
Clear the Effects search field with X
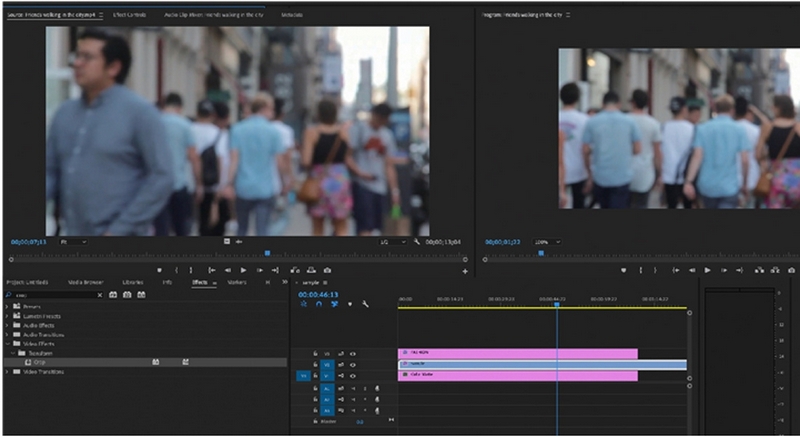click(99, 295)
